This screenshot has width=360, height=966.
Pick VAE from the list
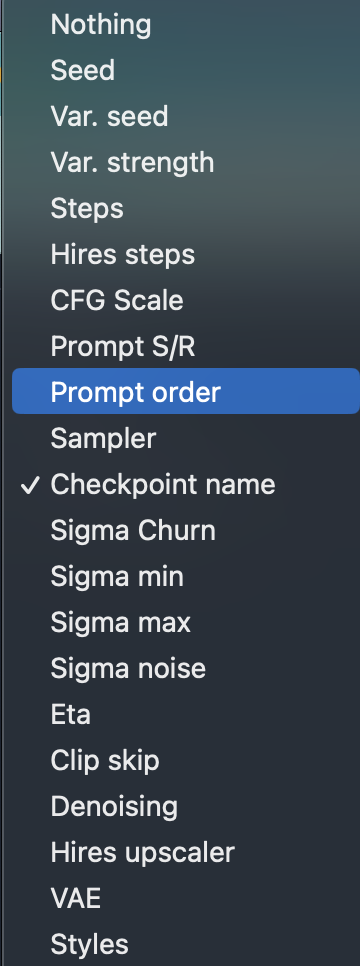click(x=185, y=898)
